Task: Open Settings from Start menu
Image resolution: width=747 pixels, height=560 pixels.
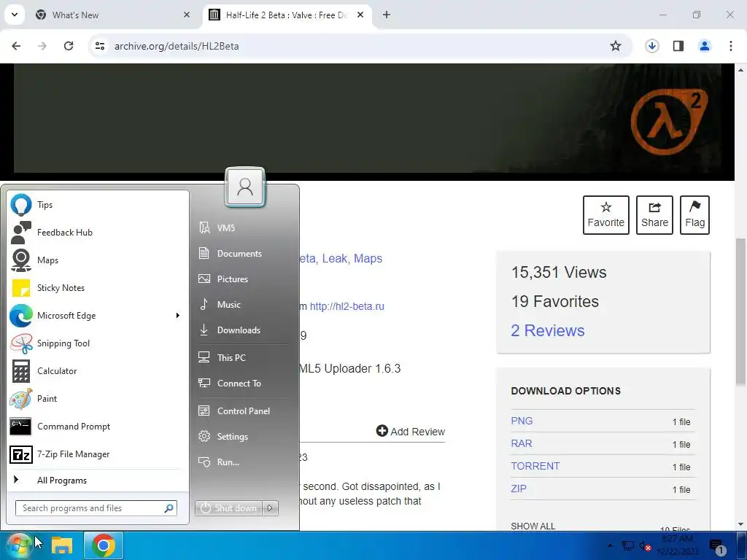Action: pyautogui.click(x=243, y=437)
